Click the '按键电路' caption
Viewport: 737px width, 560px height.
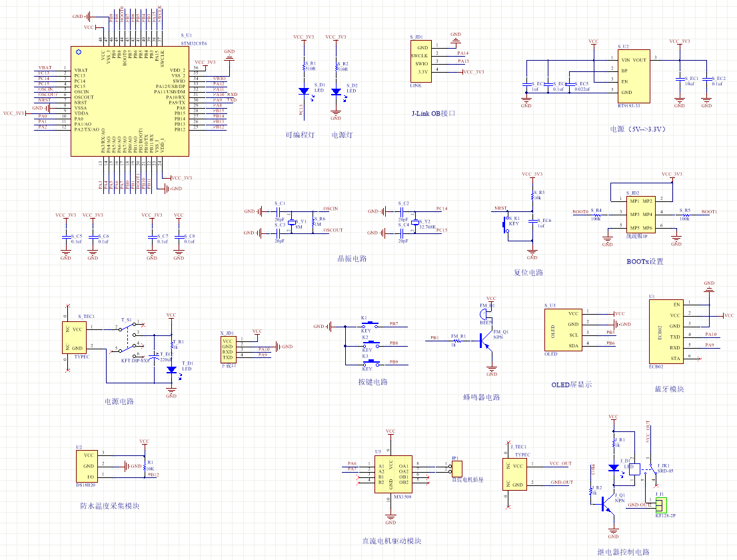click(x=372, y=382)
